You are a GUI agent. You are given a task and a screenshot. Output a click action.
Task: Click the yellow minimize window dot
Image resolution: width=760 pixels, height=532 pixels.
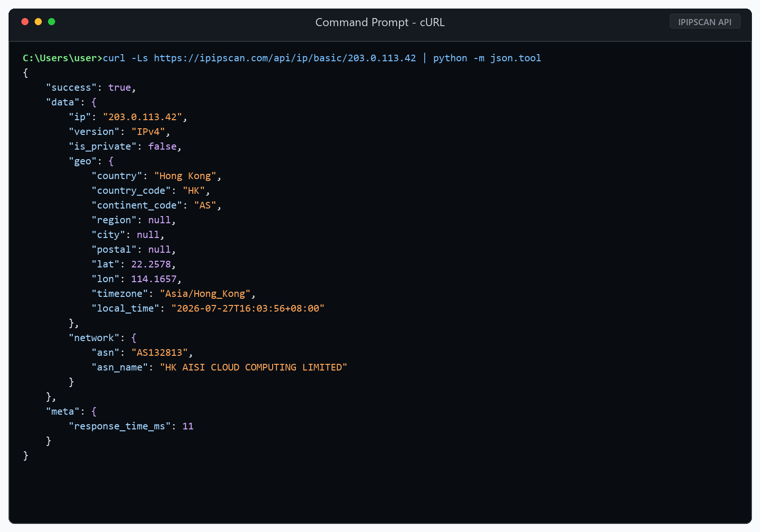[x=38, y=21]
